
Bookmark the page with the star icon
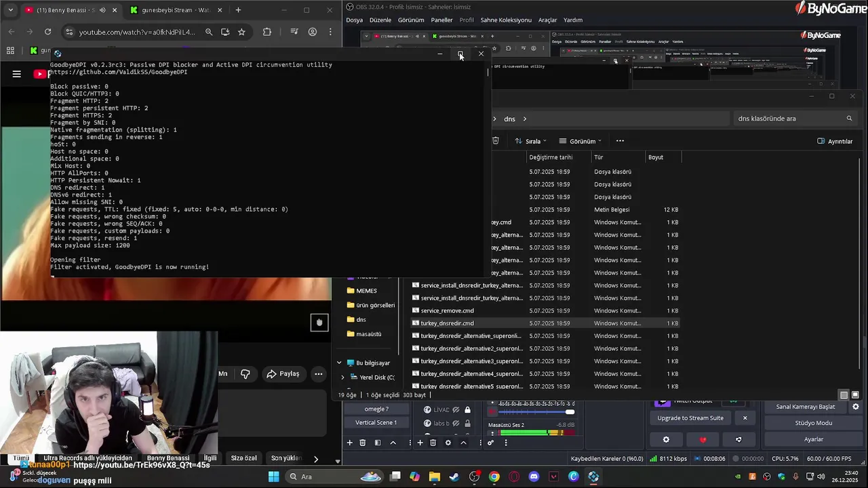(x=241, y=32)
